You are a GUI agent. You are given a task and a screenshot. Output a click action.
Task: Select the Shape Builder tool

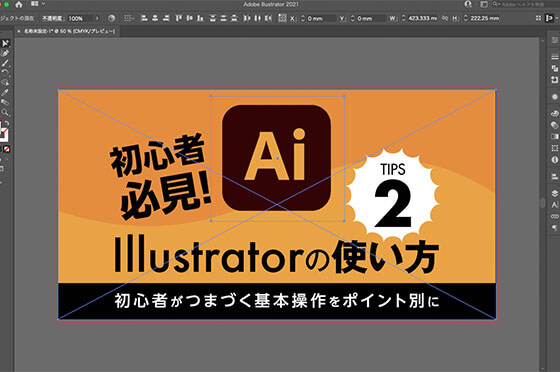pos(5,83)
